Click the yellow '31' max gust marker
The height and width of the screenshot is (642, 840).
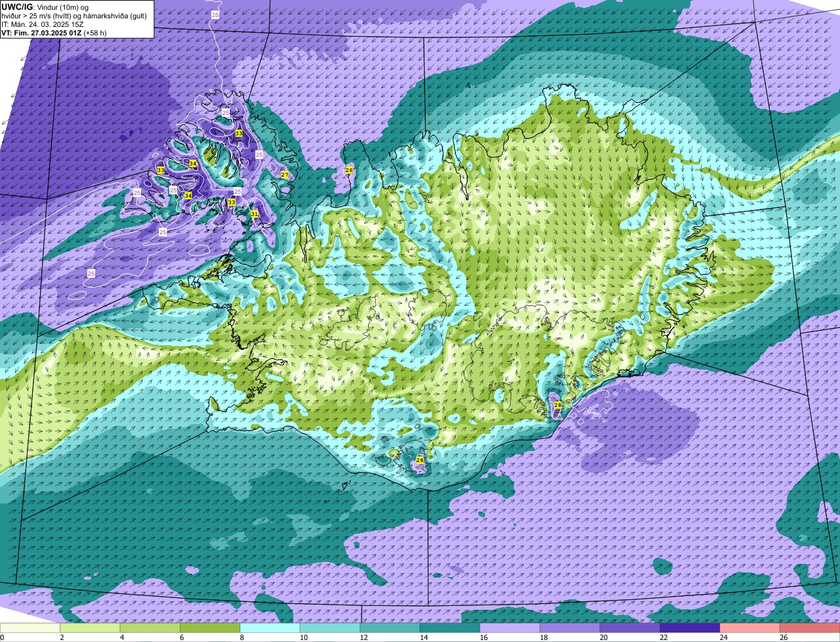click(x=255, y=214)
